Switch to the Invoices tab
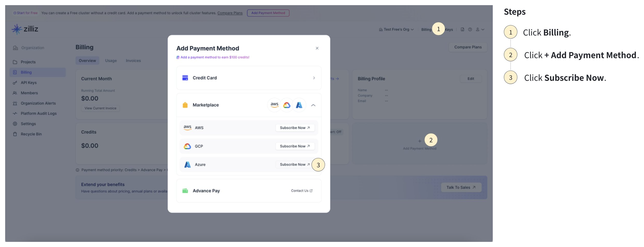 (133, 61)
